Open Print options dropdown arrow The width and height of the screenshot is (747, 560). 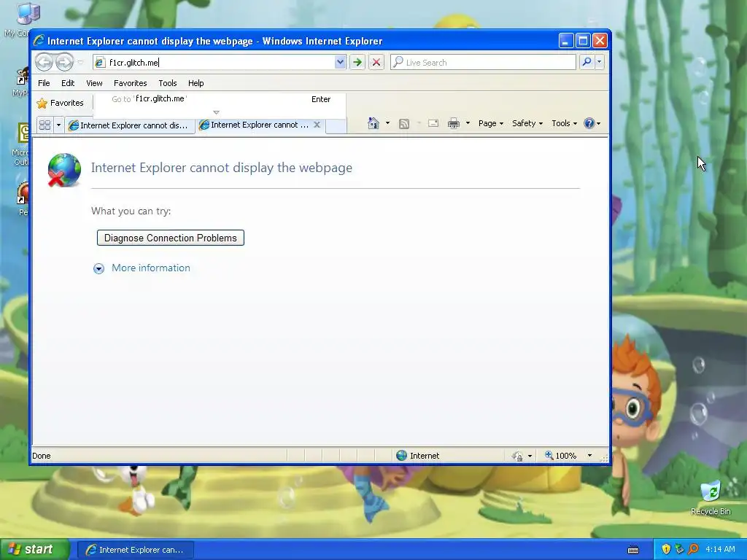(468, 123)
